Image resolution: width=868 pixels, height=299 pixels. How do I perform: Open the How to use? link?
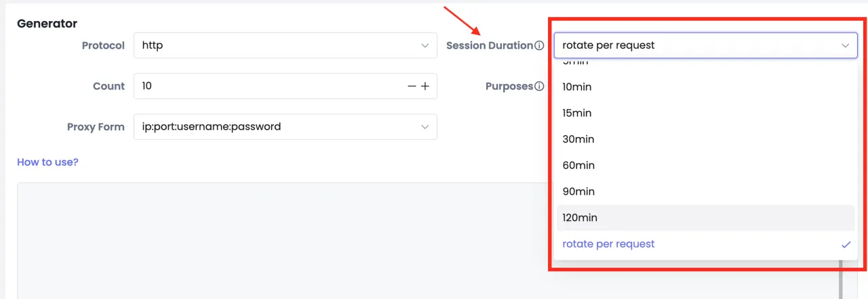[47, 162]
